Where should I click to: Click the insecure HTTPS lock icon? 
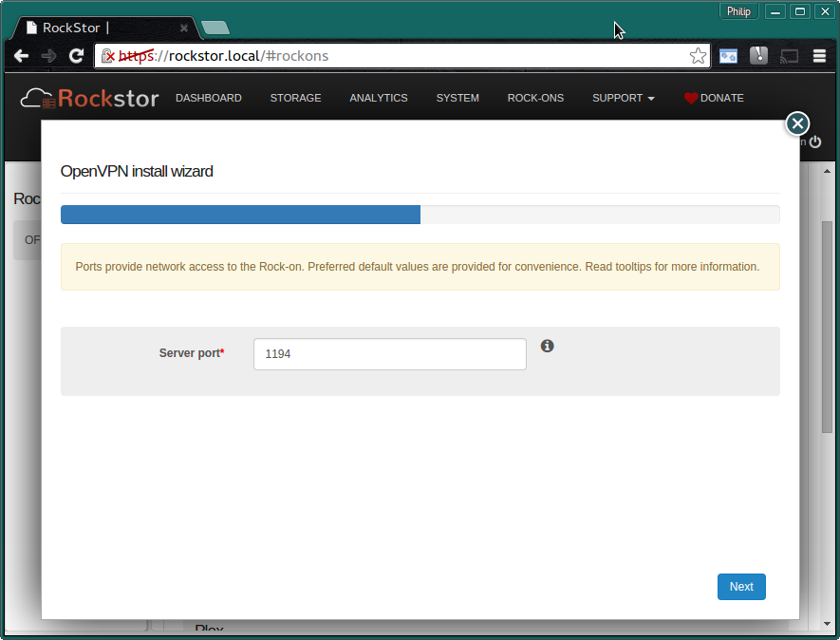107,56
